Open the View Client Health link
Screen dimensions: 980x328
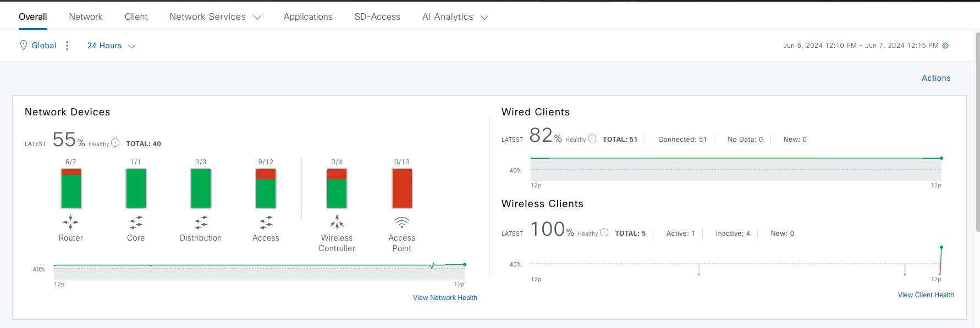926,295
